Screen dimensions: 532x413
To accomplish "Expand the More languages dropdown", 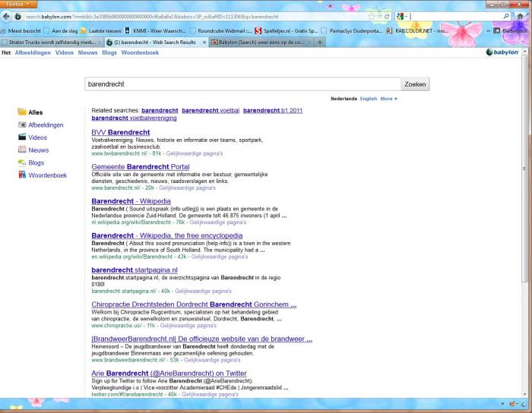I will tap(388, 99).
